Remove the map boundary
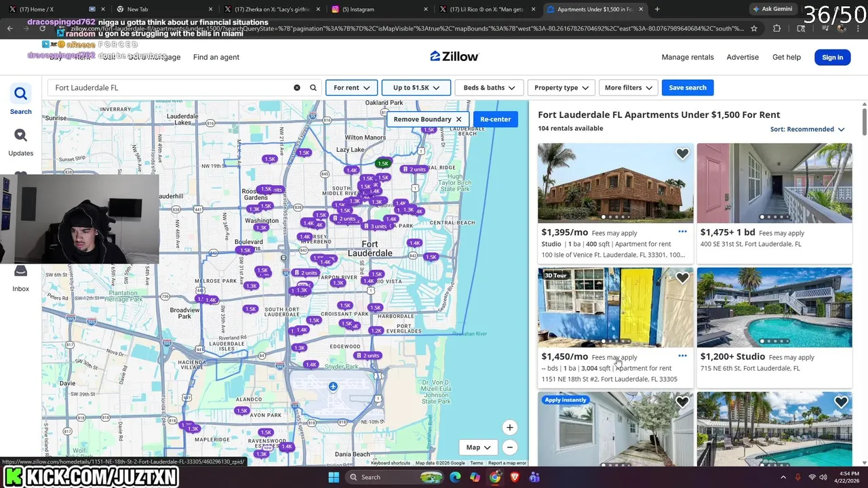Viewport: 868px width, 488px height. tap(427, 119)
